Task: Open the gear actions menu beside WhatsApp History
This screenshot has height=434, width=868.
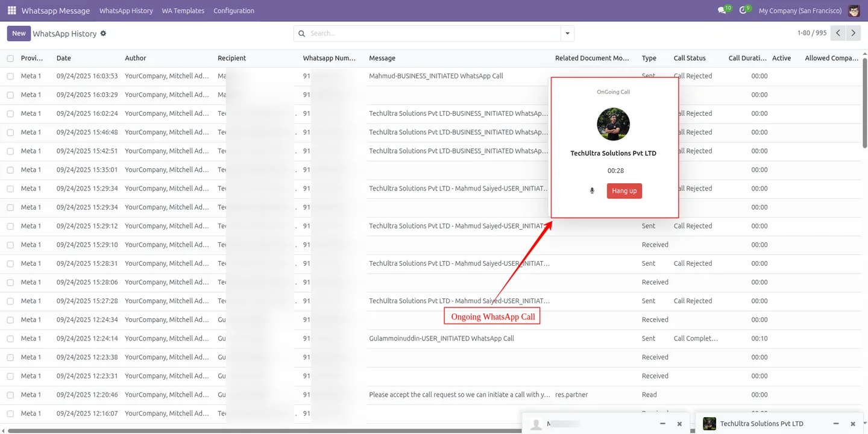Action: point(103,33)
